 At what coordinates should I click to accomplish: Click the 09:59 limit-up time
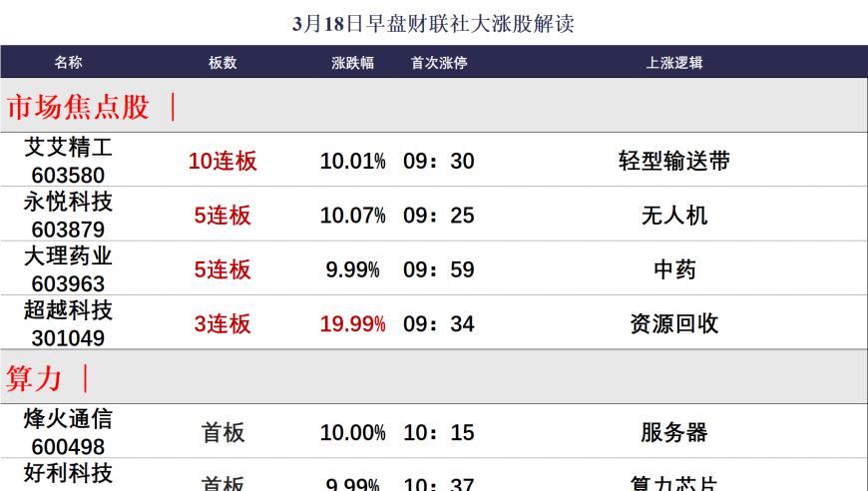(x=438, y=269)
